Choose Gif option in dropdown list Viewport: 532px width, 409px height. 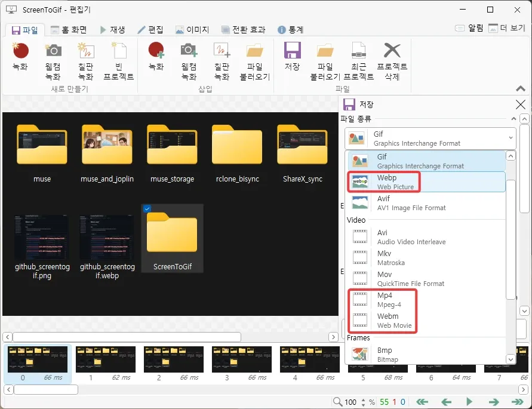(426, 161)
